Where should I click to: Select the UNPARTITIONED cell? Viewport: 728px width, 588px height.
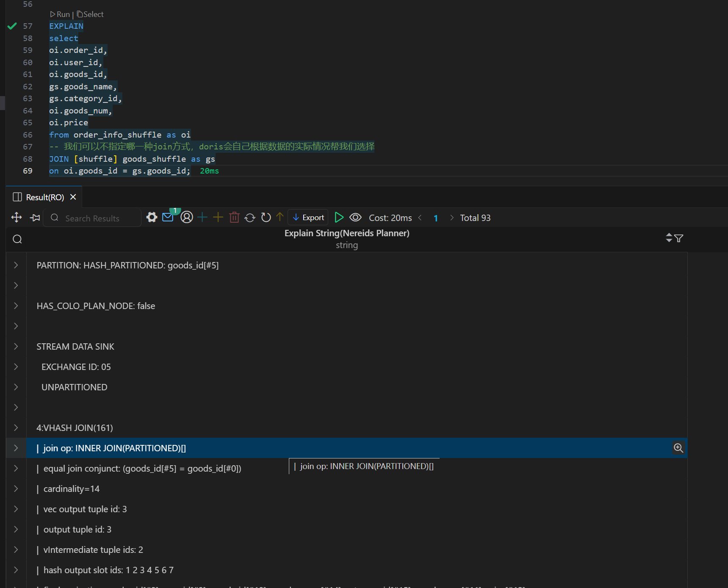357,387
